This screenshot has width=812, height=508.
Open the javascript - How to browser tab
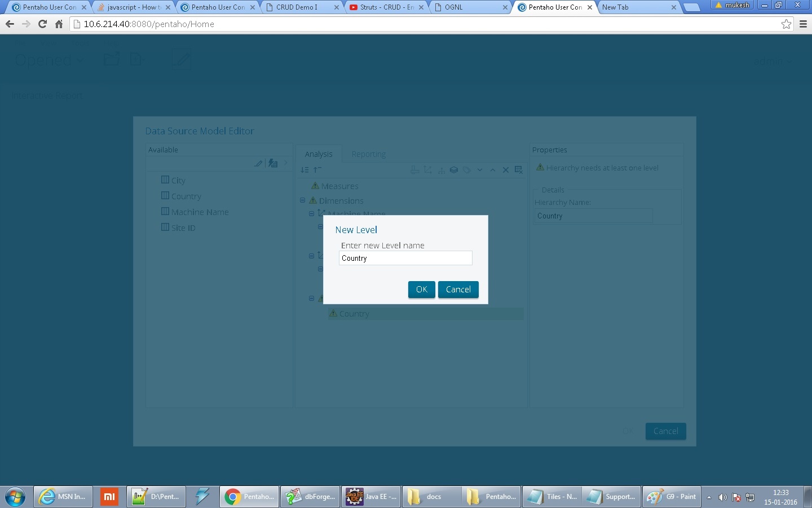click(x=133, y=7)
